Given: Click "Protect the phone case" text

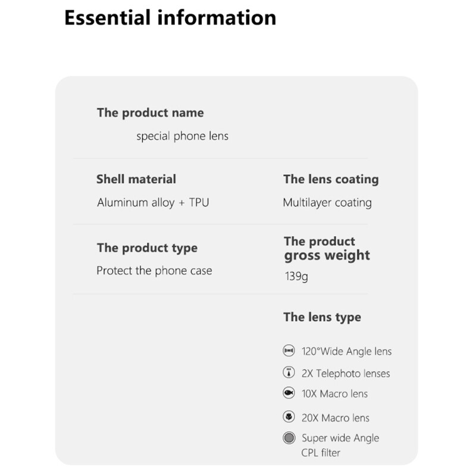Looking at the screenshot, I should pos(154,271).
